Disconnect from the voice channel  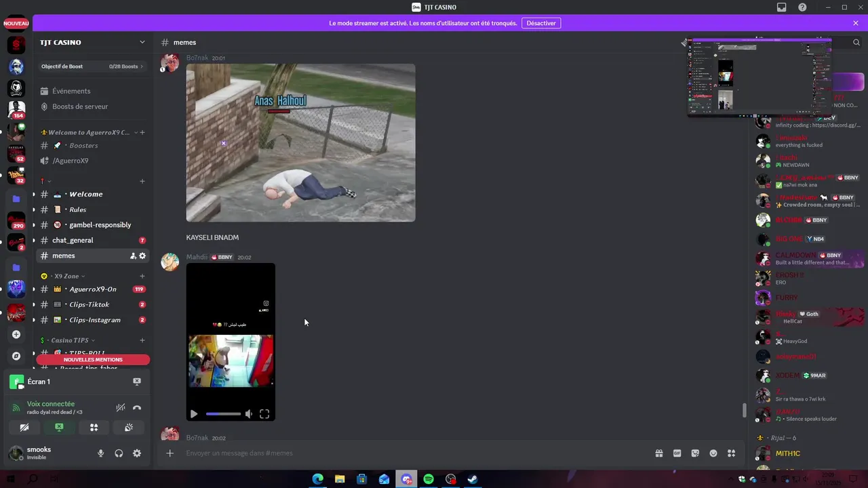click(x=137, y=407)
